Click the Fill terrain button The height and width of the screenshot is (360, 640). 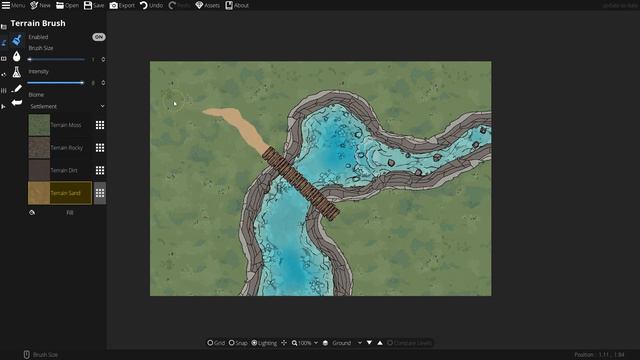(70, 212)
